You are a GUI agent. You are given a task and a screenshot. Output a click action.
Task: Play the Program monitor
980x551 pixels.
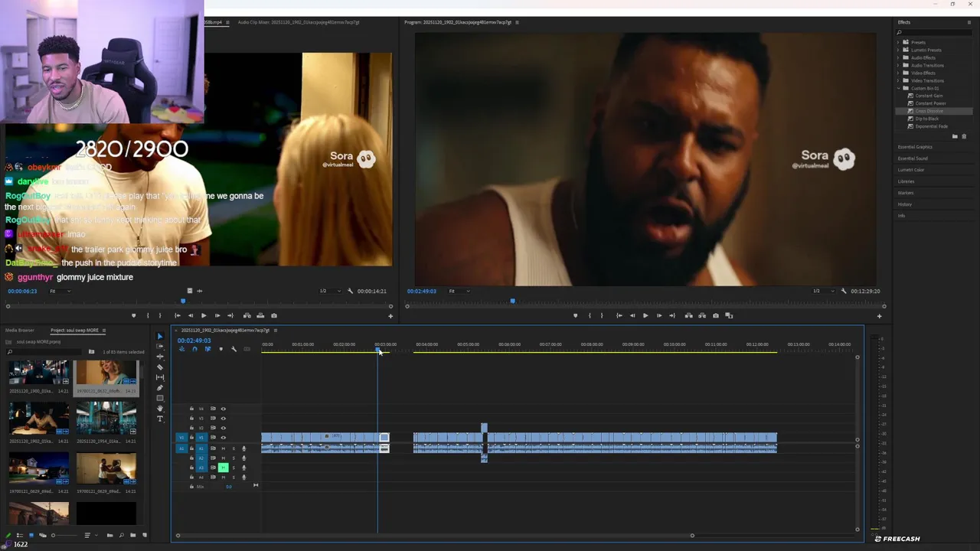[645, 315]
